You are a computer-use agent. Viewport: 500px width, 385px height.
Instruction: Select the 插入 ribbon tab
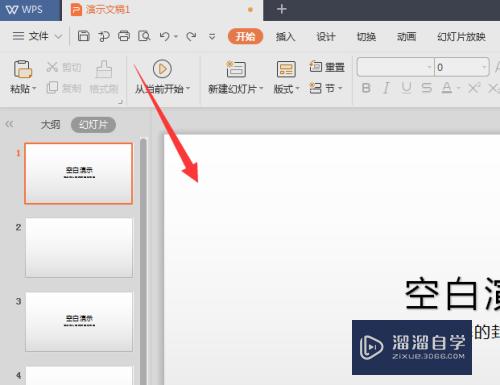pos(285,36)
